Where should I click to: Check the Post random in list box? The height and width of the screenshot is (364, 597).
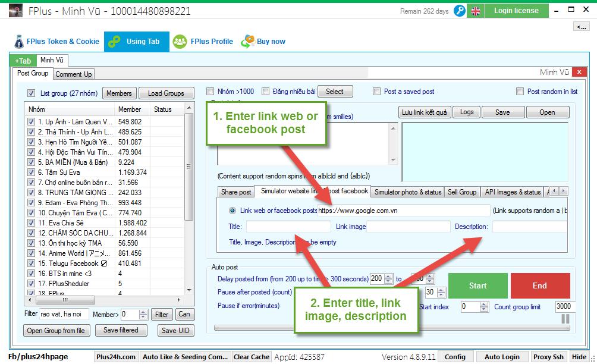[520, 92]
